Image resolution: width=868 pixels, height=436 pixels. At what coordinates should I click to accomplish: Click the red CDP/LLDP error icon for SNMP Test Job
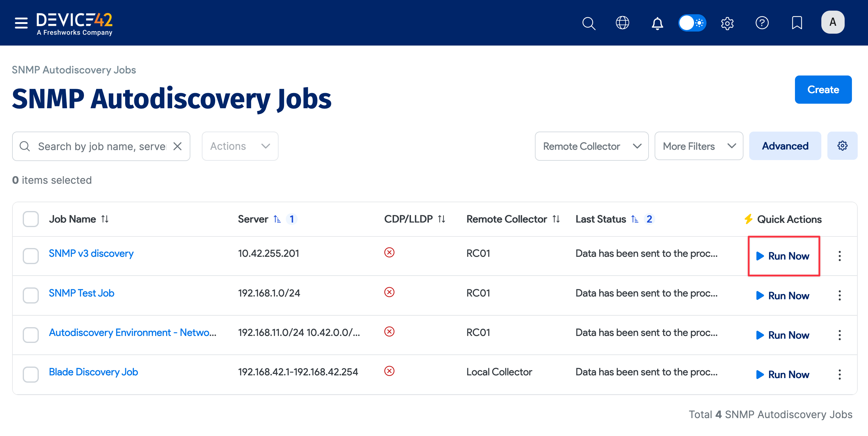(x=389, y=292)
